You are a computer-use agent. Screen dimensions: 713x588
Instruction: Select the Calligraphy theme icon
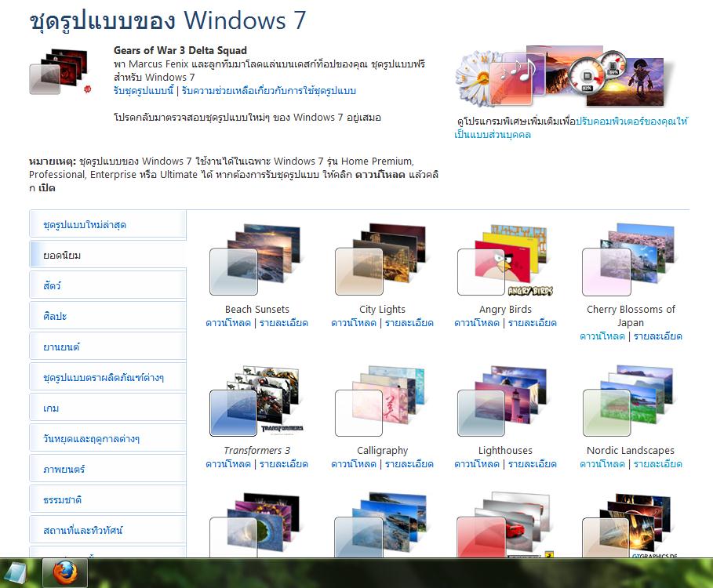380,401
